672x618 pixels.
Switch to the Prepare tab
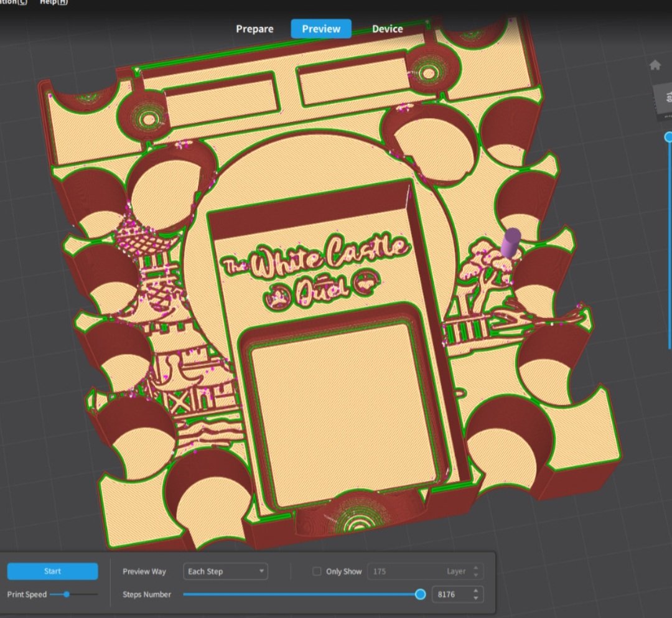(x=254, y=29)
